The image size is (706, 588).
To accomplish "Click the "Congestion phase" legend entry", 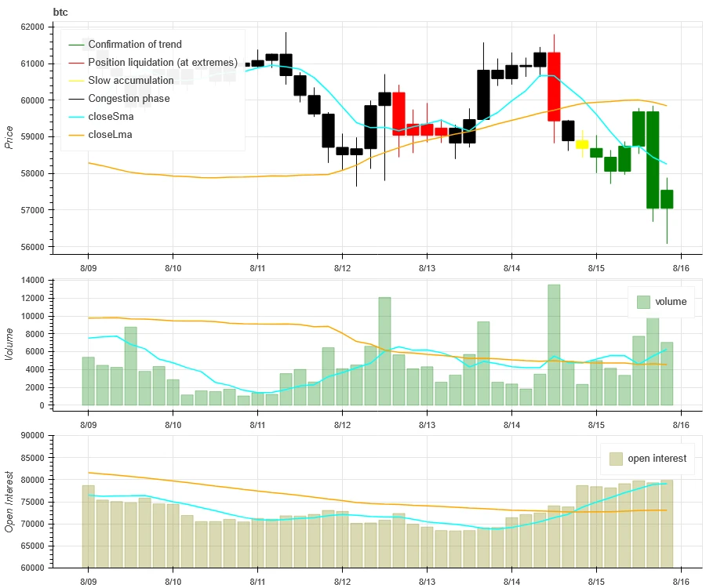I will (x=129, y=99).
